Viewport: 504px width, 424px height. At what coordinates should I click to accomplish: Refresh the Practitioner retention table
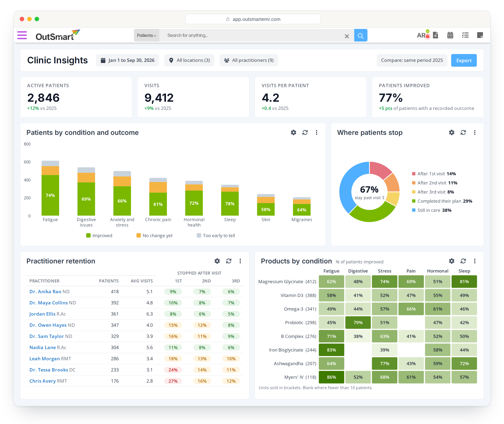point(229,261)
